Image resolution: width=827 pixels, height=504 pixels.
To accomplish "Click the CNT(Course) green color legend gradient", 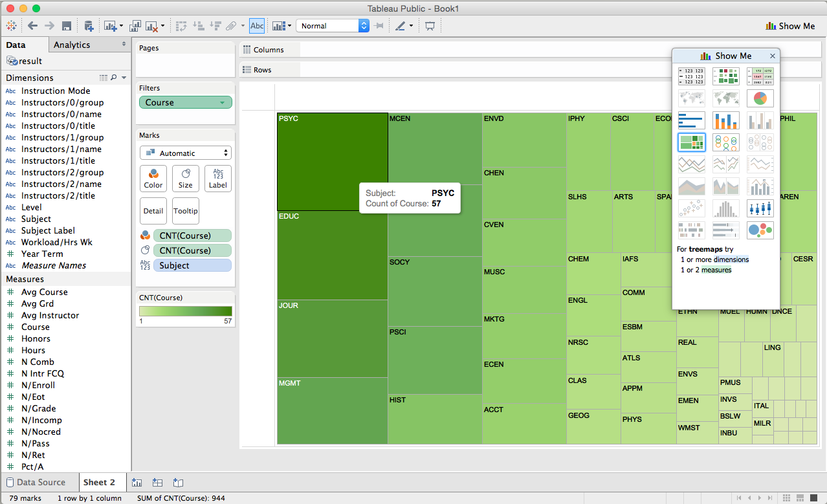I will coord(186,311).
